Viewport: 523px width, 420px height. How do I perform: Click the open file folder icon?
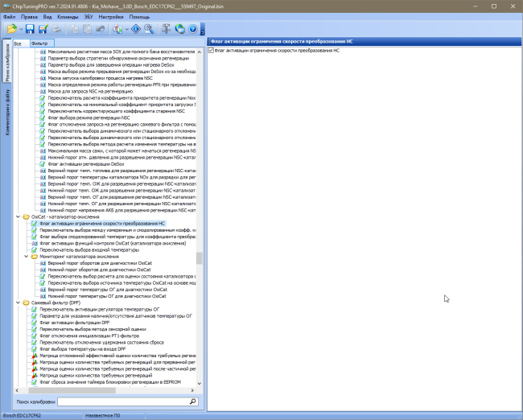pos(12,29)
